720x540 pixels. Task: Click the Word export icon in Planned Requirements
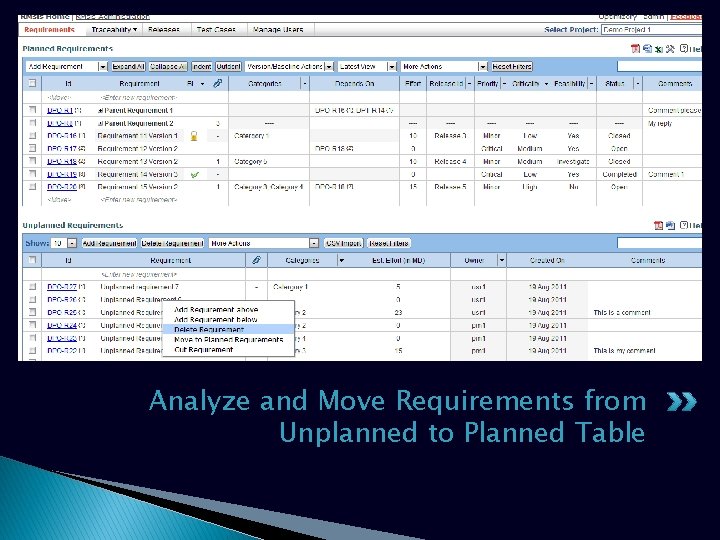coord(647,49)
